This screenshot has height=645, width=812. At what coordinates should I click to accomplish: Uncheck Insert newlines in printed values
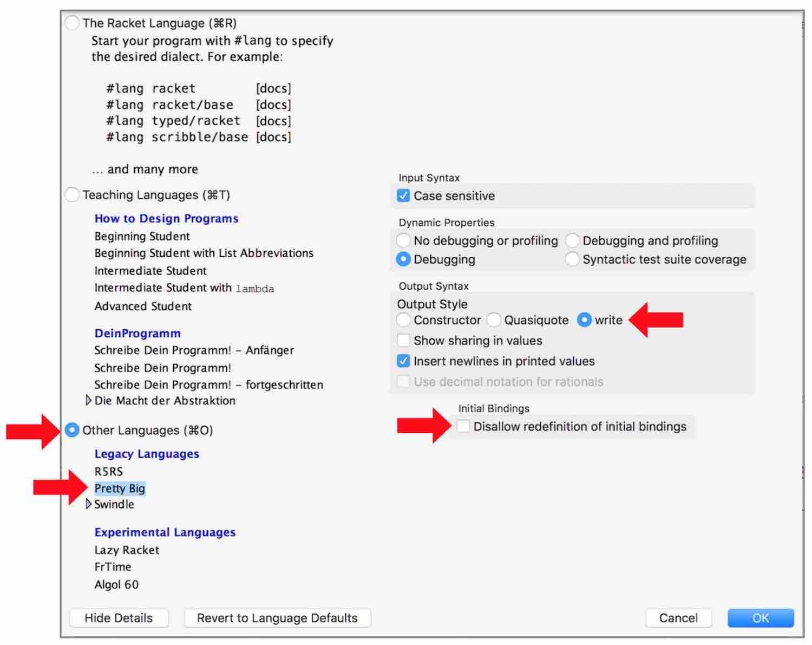pos(403,361)
